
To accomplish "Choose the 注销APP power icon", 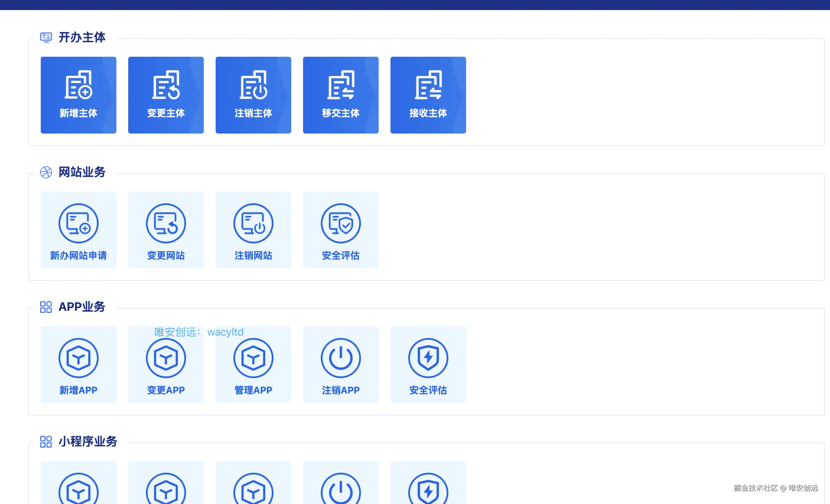I will pyautogui.click(x=341, y=358).
